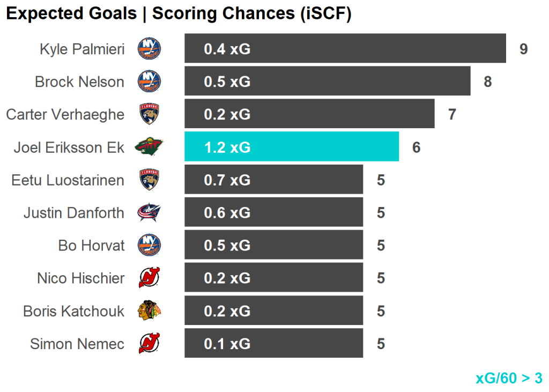Click the Islanders logo next to Bo Horvat
The height and width of the screenshot is (392, 549).
click(149, 246)
